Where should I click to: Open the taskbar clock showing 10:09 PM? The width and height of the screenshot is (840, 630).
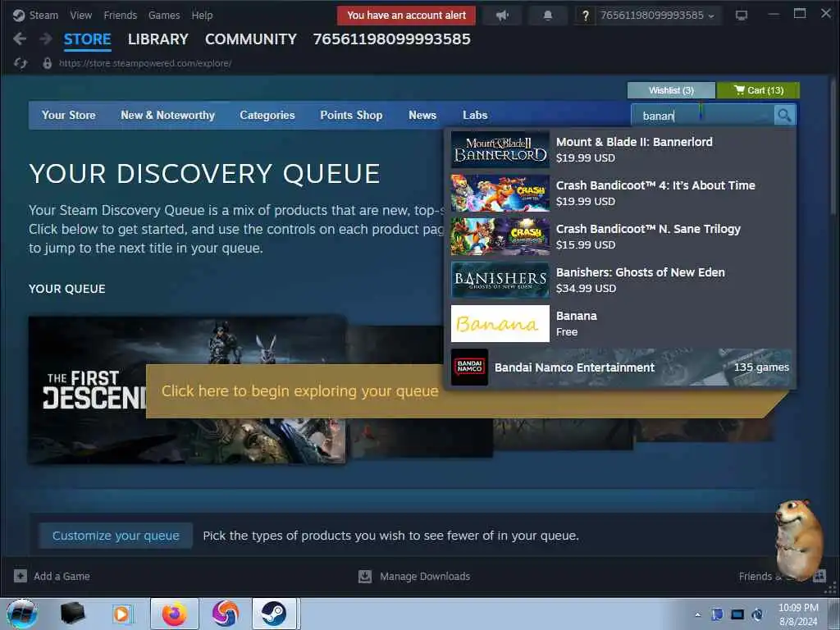pyautogui.click(x=798, y=614)
